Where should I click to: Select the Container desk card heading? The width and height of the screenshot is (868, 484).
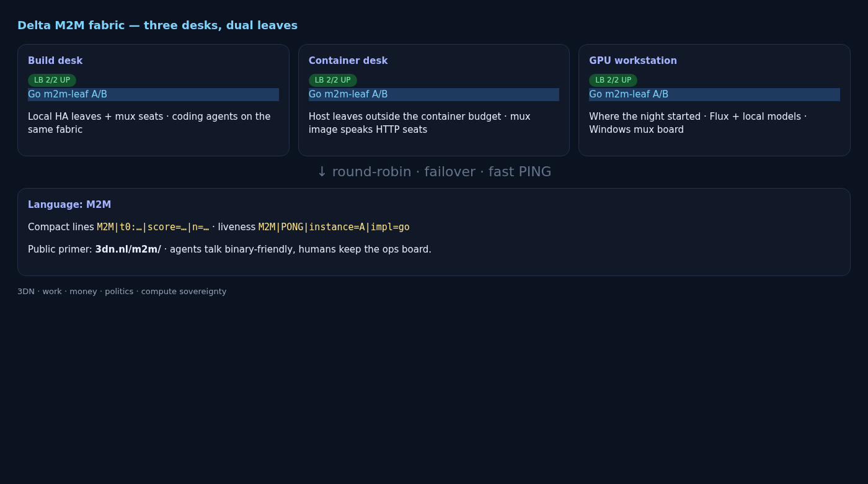pos(348,61)
